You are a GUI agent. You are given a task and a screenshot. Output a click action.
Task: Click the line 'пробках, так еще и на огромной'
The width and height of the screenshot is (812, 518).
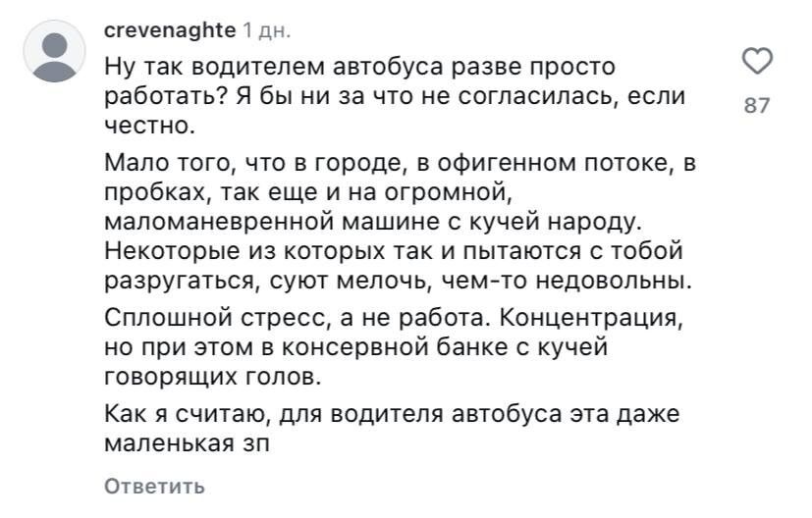click(x=308, y=192)
